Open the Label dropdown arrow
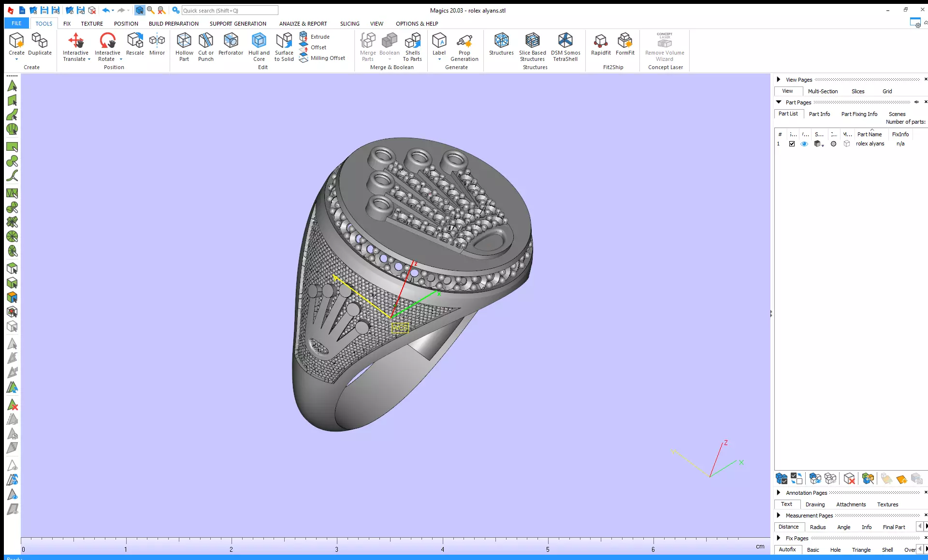Screen dimensions: 928x560 439,59
